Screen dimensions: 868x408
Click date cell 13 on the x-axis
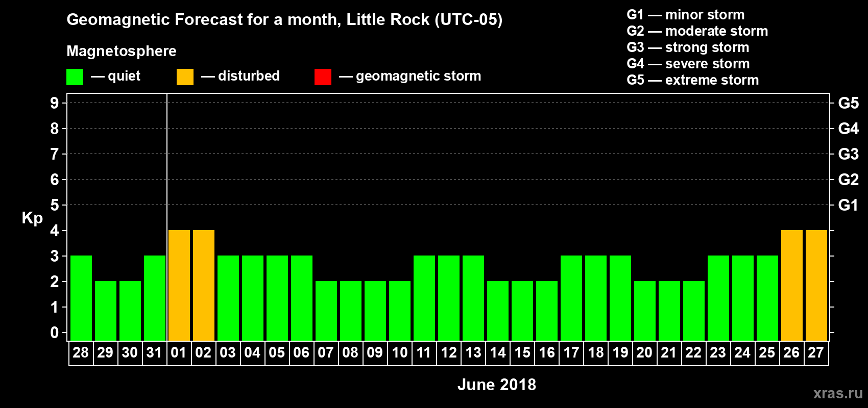coord(473,353)
